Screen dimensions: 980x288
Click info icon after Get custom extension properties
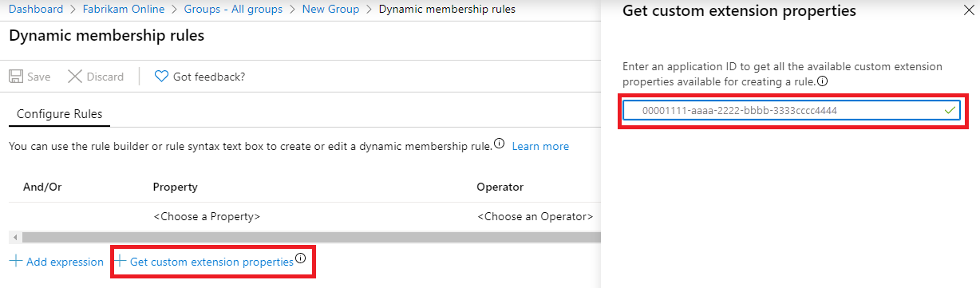(x=301, y=258)
